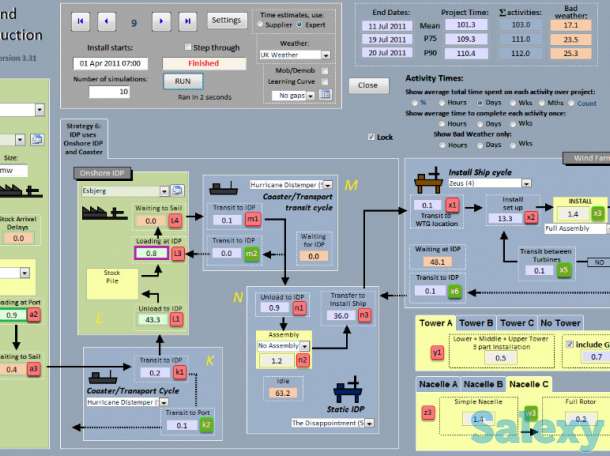This screenshot has height=456, width=610.
Task: Click the a2 loading at port marker
Action: pyautogui.click(x=33, y=315)
